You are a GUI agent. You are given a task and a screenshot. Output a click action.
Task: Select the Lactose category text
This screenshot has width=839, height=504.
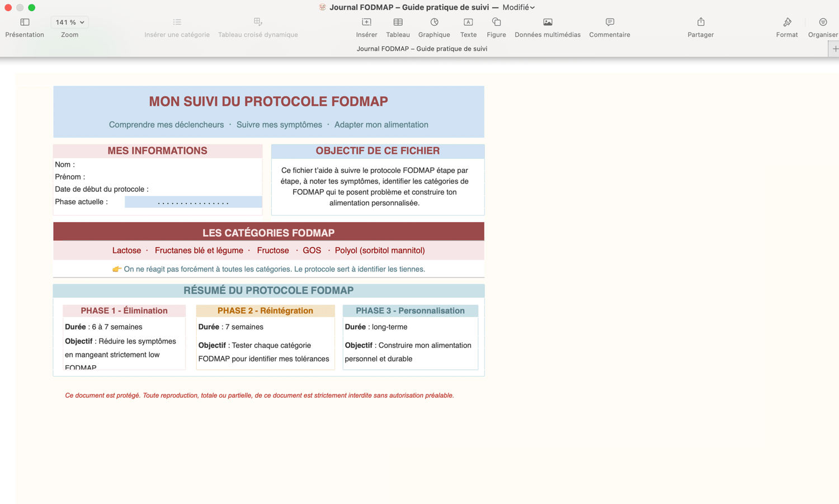pyautogui.click(x=126, y=251)
